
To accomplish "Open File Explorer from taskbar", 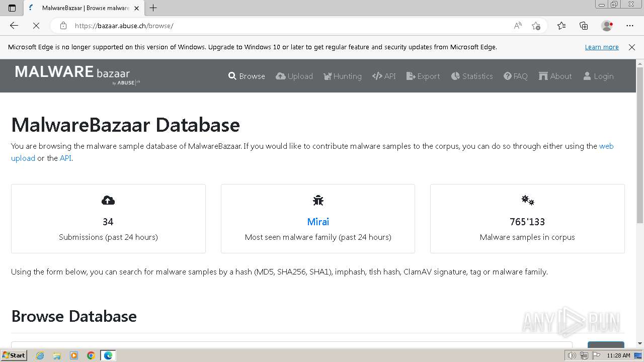I will (57, 355).
